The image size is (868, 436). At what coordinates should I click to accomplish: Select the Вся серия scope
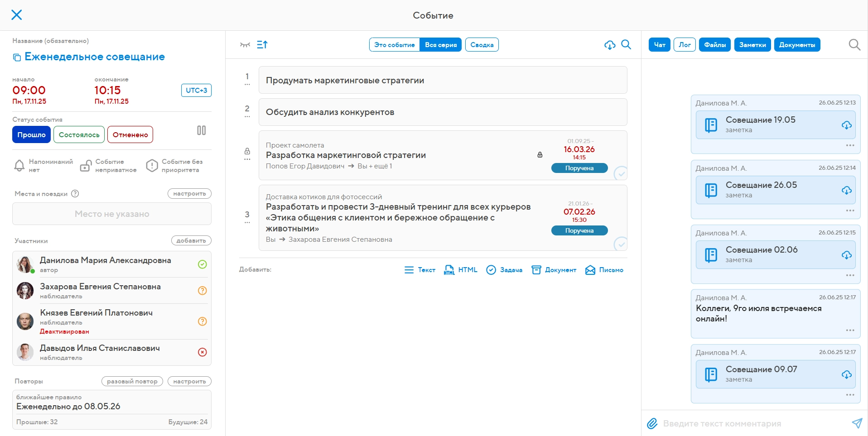[441, 44]
